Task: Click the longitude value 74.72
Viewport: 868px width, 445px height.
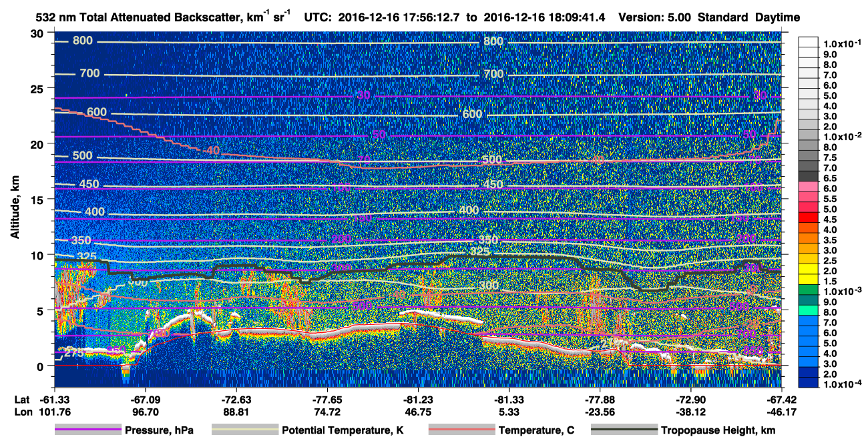Action: 327,412
